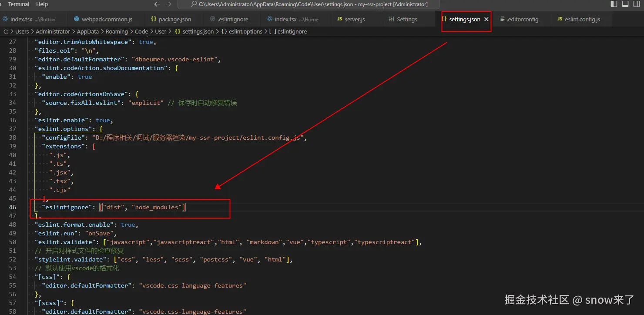Open the eslintignore breadcrumb
Screen dimensions: 644x315
pyautogui.click(x=288, y=31)
